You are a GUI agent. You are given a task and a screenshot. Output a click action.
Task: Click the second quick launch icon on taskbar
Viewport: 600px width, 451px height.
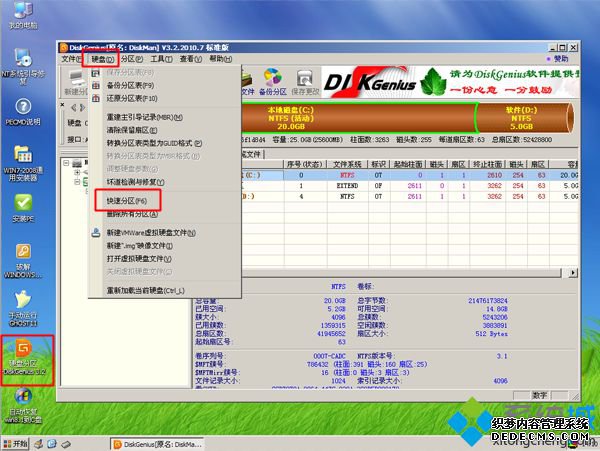[x=52, y=444]
